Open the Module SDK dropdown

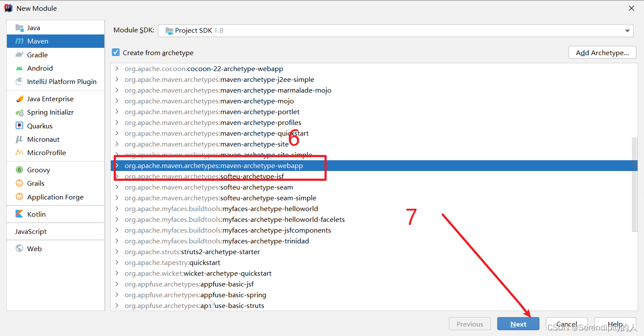tap(396, 31)
